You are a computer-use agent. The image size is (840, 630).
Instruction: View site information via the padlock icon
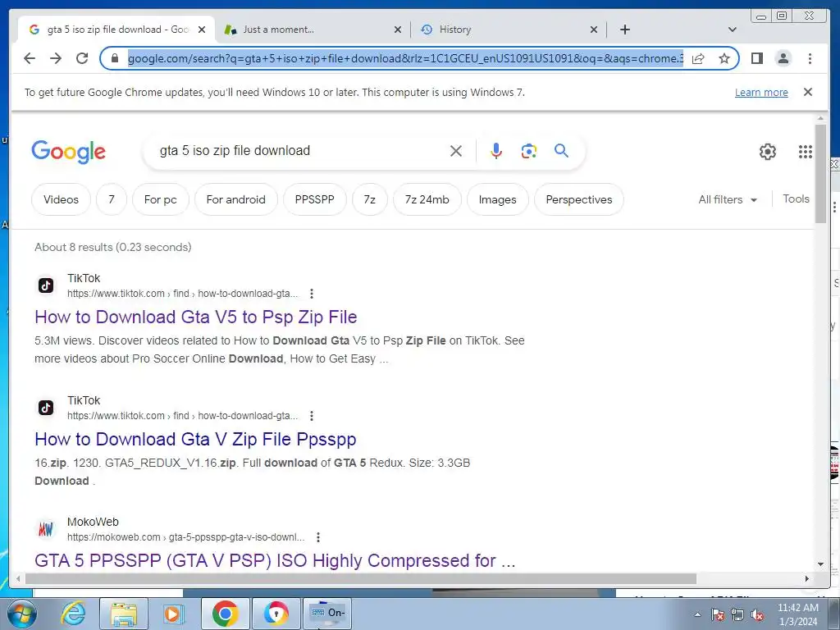pos(114,58)
